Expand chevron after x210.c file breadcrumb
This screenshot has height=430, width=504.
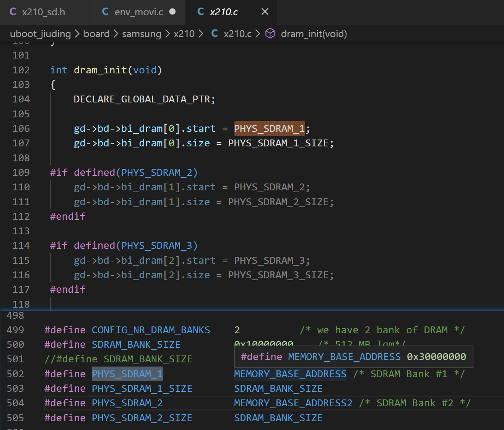point(258,34)
